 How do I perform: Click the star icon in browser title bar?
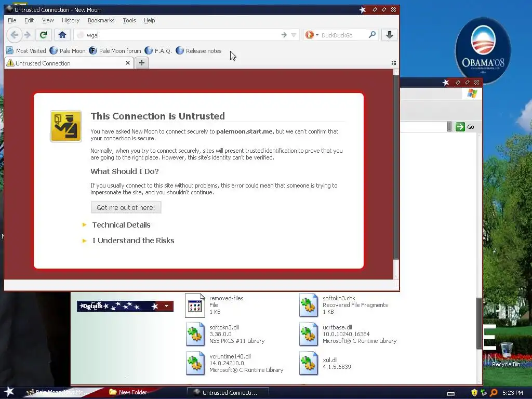tap(362, 10)
